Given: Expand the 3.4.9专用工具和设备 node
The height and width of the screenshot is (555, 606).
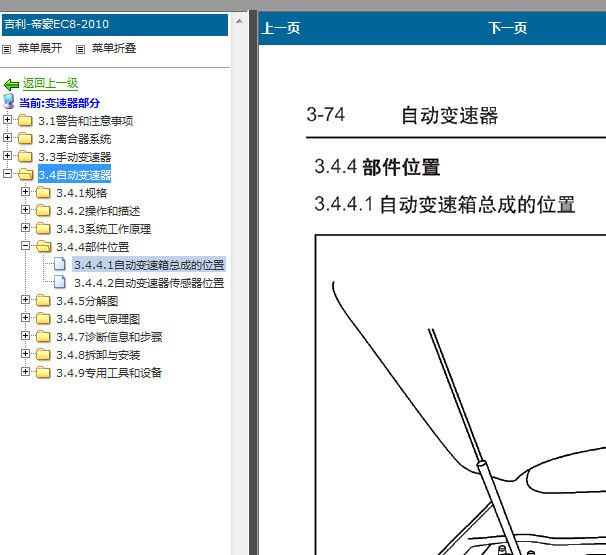Looking at the screenshot, I should coord(25,372).
